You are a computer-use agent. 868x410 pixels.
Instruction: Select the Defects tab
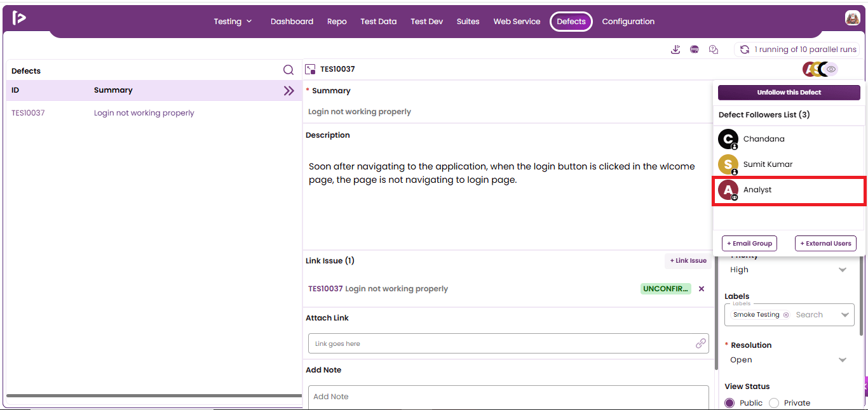[x=571, y=22]
